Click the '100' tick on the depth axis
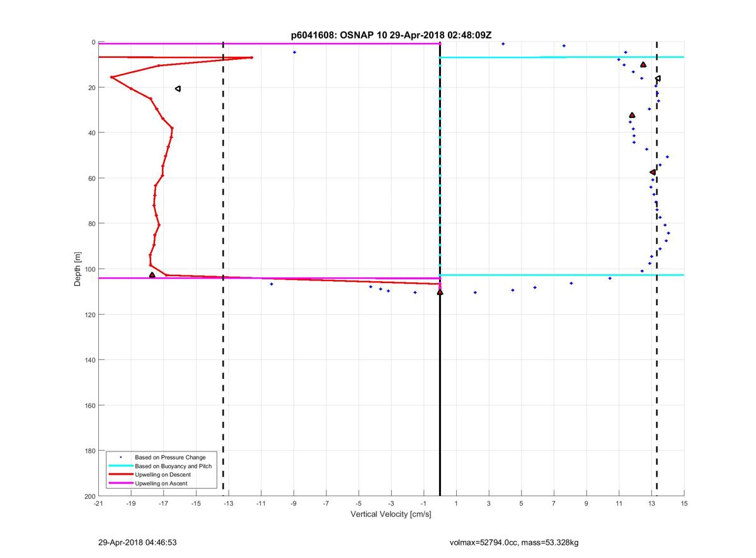This screenshot has width=756, height=558. 89,269
